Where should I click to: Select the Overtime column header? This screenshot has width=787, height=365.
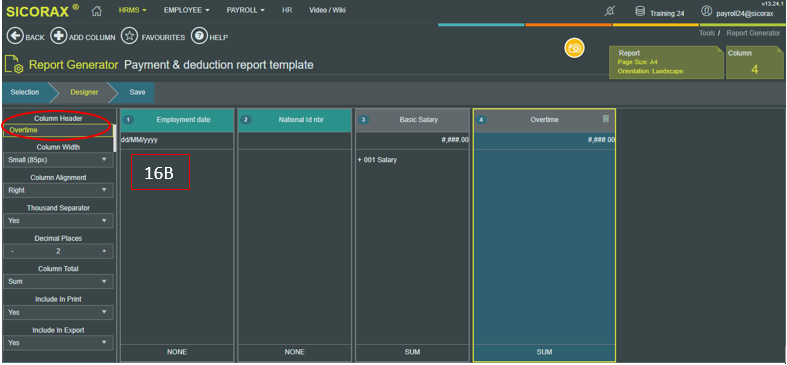pyautogui.click(x=545, y=120)
